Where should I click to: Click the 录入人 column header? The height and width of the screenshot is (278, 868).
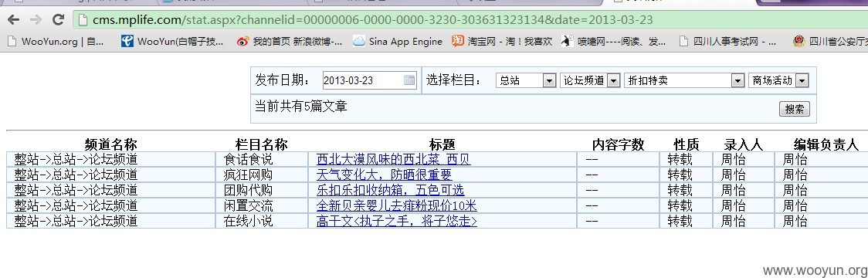[744, 144]
